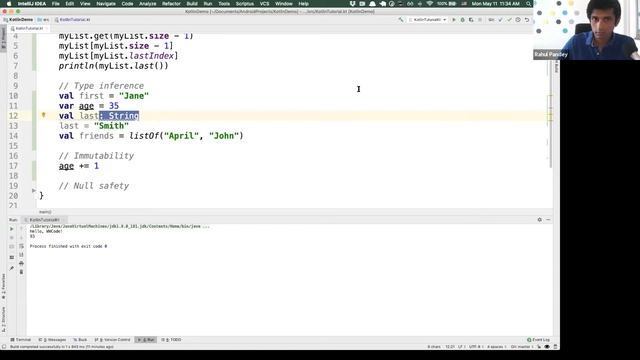Open the Event Log
640x360 pixels.
click(539, 340)
